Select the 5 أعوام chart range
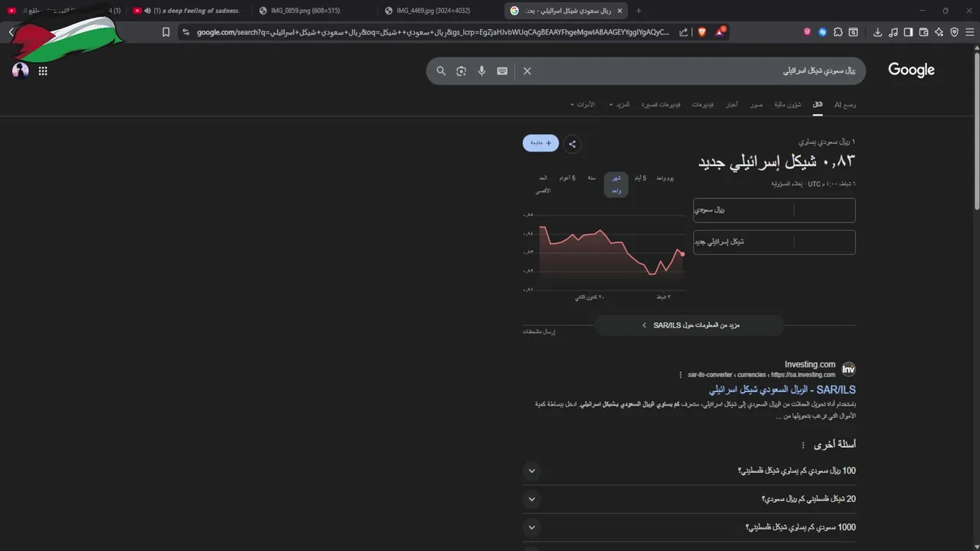This screenshot has width=980, height=551. [567, 178]
